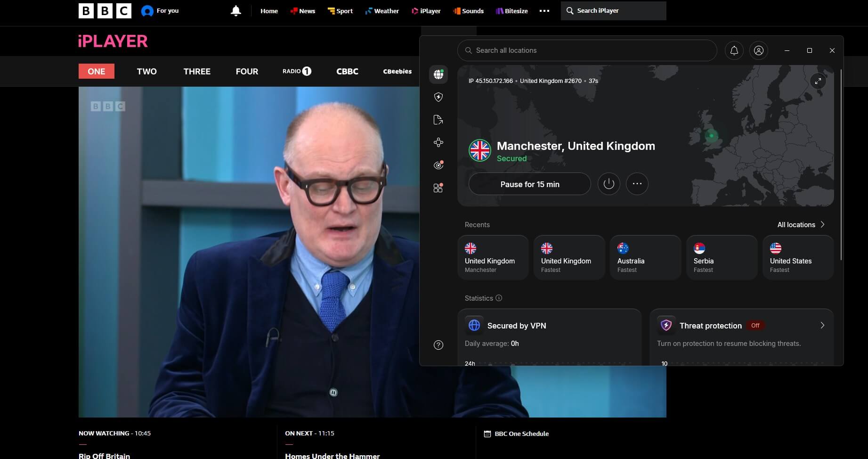Open Secured by VPN statistics card
The width and height of the screenshot is (868, 459).
pyautogui.click(x=550, y=337)
